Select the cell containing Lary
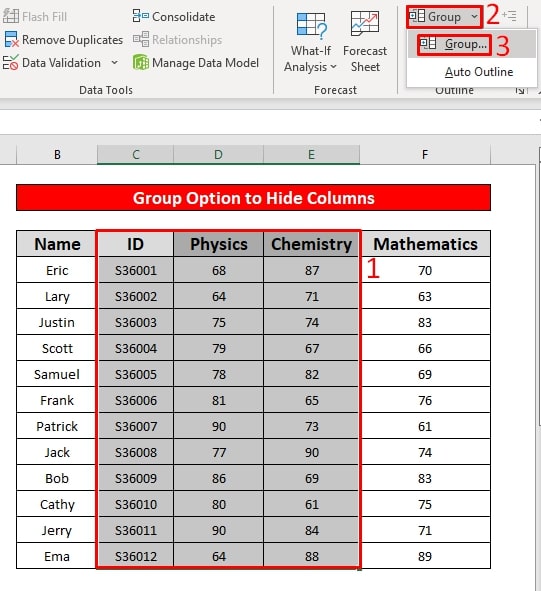The width and height of the screenshot is (541, 591). [x=57, y=296]
